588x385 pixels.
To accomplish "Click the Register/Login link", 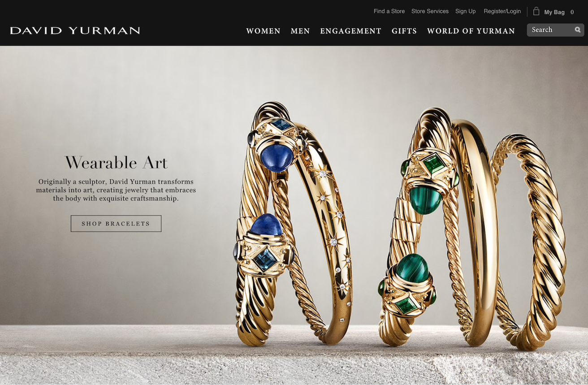I will 502,11.
